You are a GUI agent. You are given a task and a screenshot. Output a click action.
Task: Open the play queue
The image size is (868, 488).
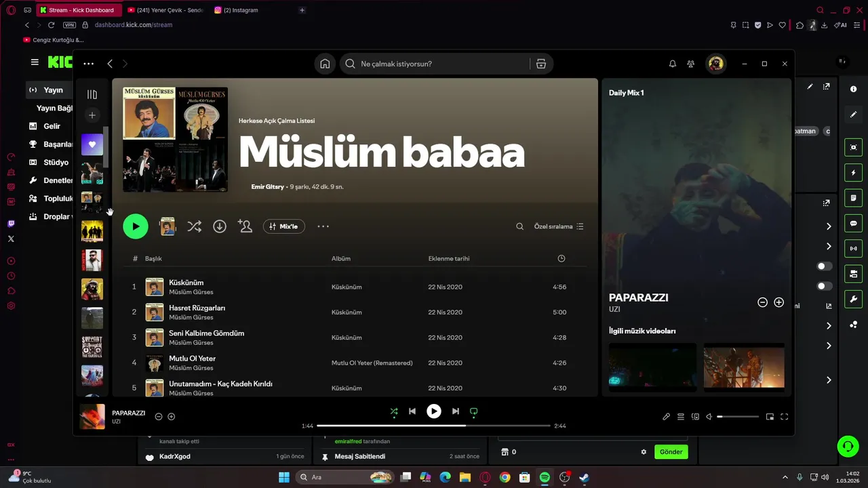681,417
